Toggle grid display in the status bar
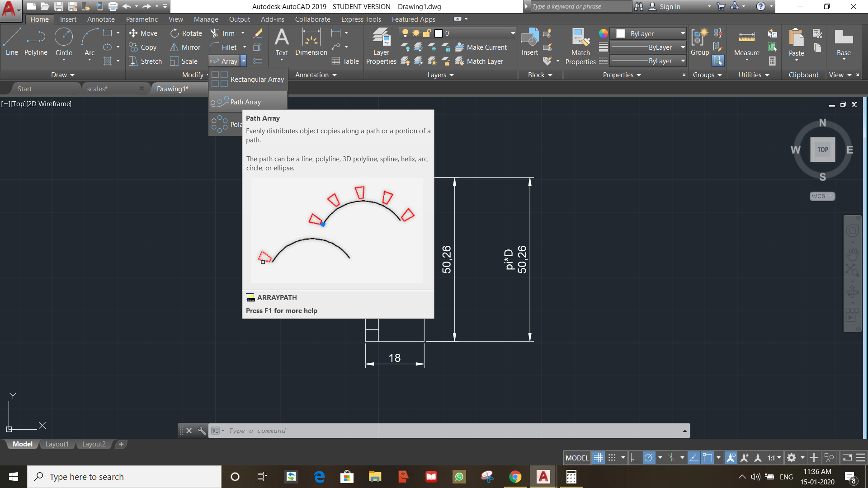 point(598,457)
